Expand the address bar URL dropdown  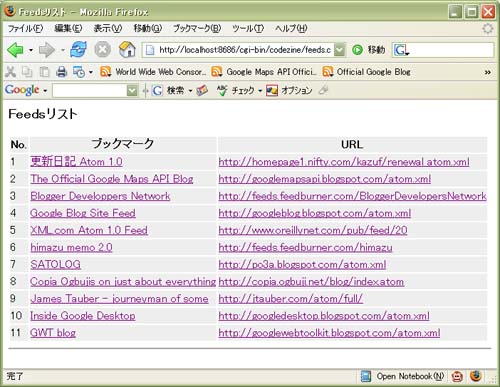[x=339, y=50]
